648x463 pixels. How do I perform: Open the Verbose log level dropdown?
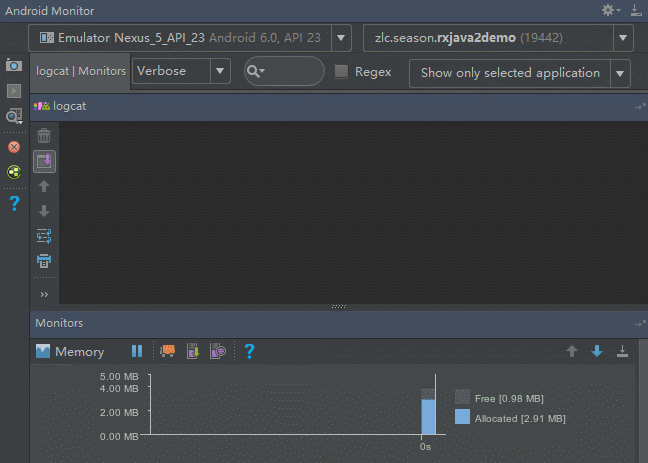click(x=181, y=71)
